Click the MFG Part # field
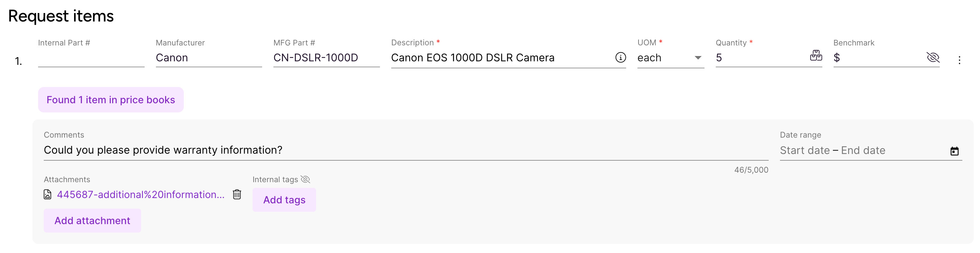980x253 pixels. tap(326, 58)
